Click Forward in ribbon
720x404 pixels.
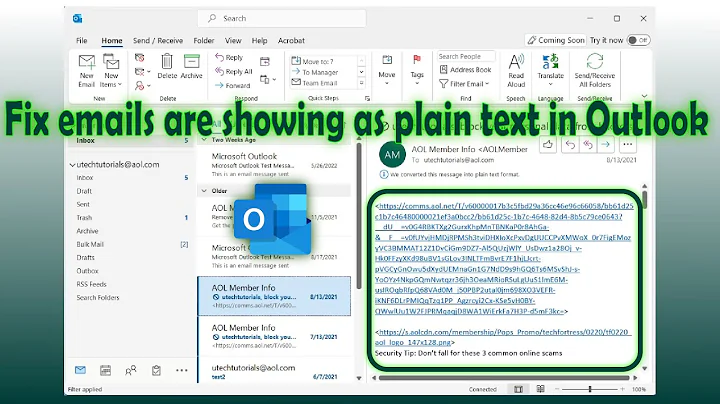[x=233, y=85]
